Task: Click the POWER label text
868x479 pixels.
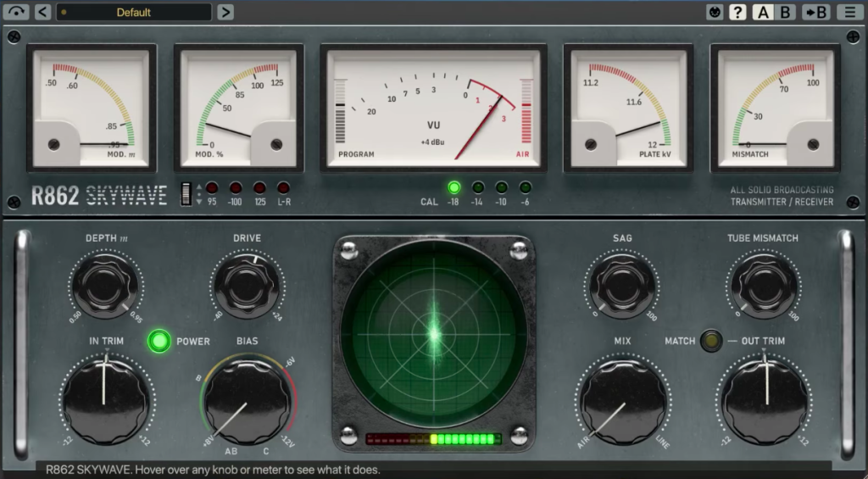Action: click(x=193, y=341)
